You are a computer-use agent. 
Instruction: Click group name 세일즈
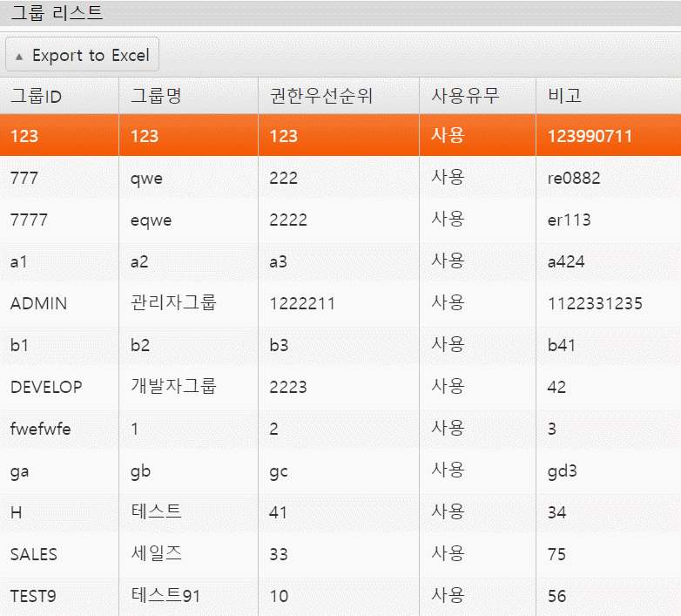157,553
